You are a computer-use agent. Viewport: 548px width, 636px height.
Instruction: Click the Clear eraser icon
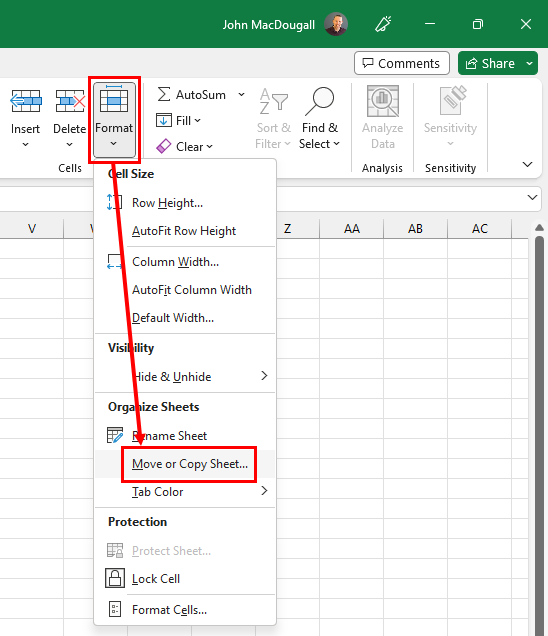163,146
